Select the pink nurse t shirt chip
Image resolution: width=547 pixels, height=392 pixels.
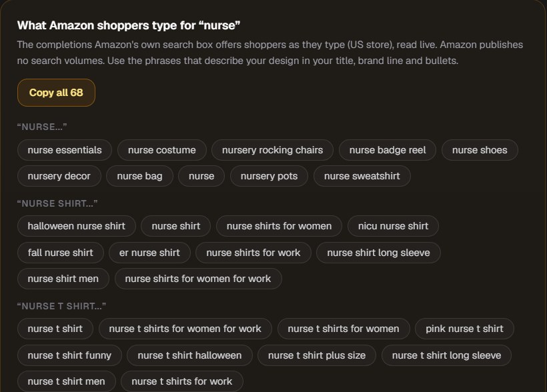point(464,329)
